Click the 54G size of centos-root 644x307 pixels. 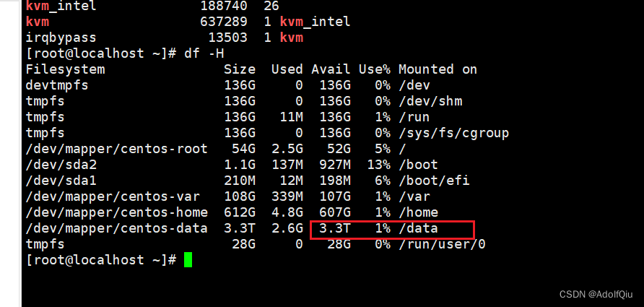point(243,148)
